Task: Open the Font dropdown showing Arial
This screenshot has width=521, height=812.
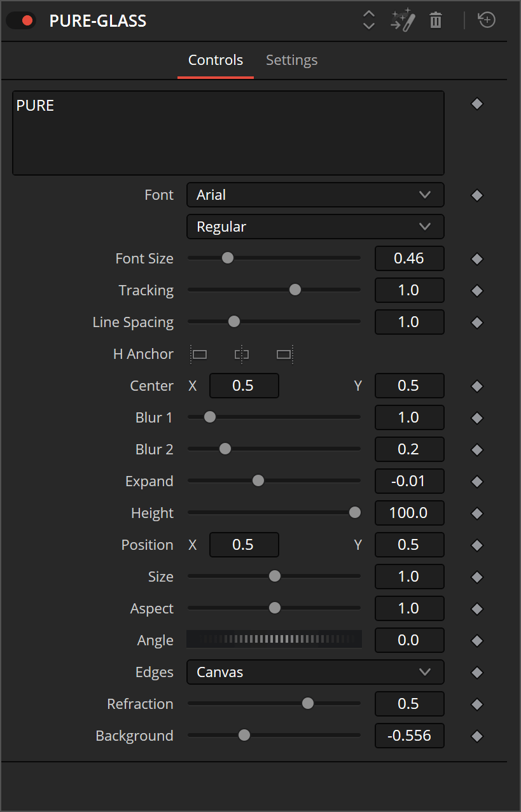Action: coord(315,195)
